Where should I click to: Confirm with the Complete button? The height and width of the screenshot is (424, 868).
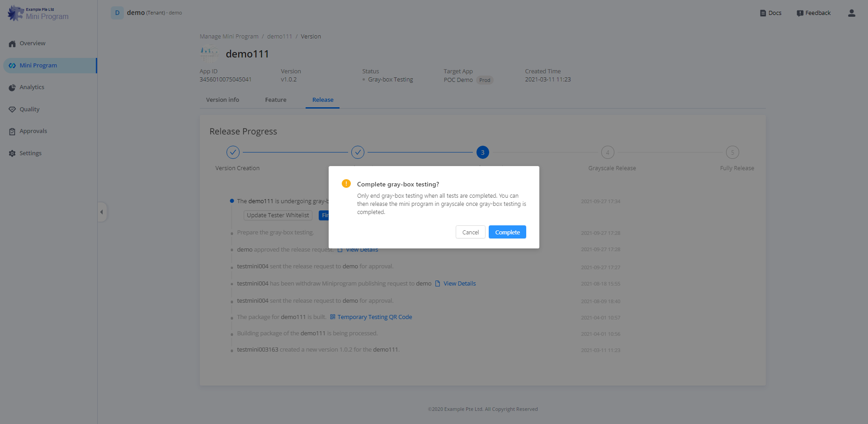pos(507,232)
